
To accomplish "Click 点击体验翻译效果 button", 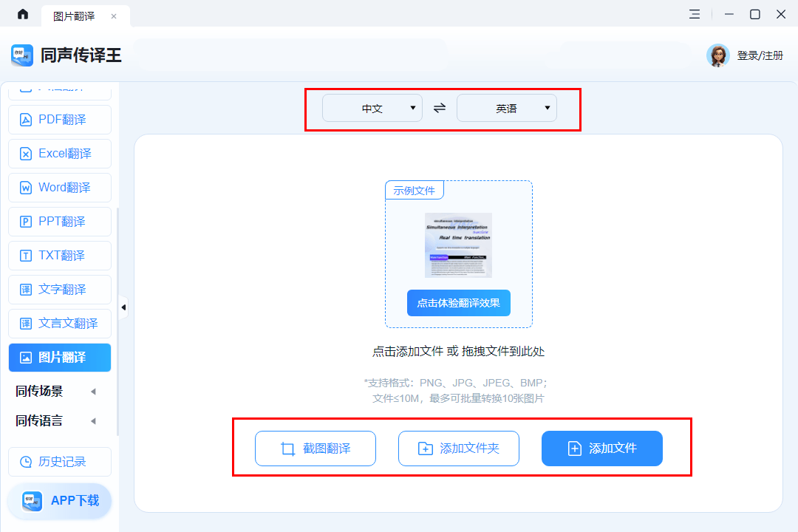I will point(458,303).
